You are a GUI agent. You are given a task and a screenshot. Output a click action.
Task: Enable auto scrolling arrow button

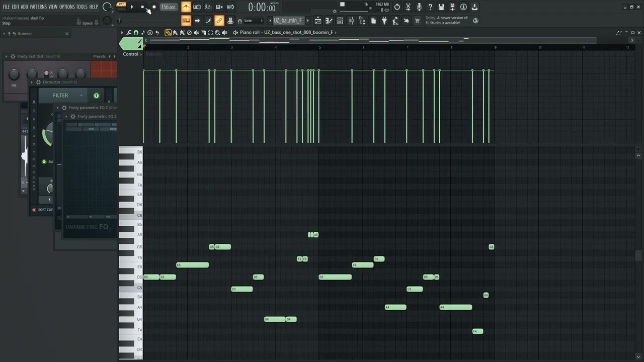pos(197,21)
